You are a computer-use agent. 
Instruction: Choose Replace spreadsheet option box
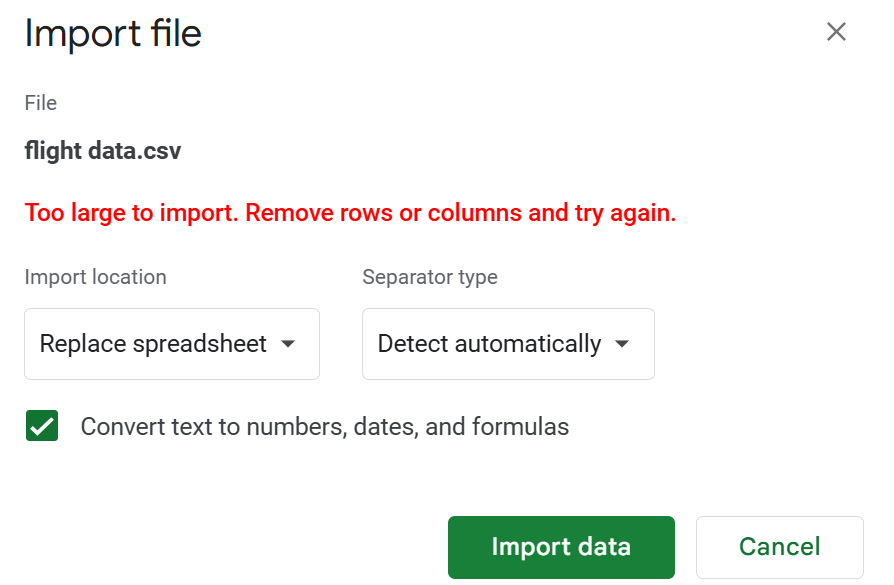[171, 344]
